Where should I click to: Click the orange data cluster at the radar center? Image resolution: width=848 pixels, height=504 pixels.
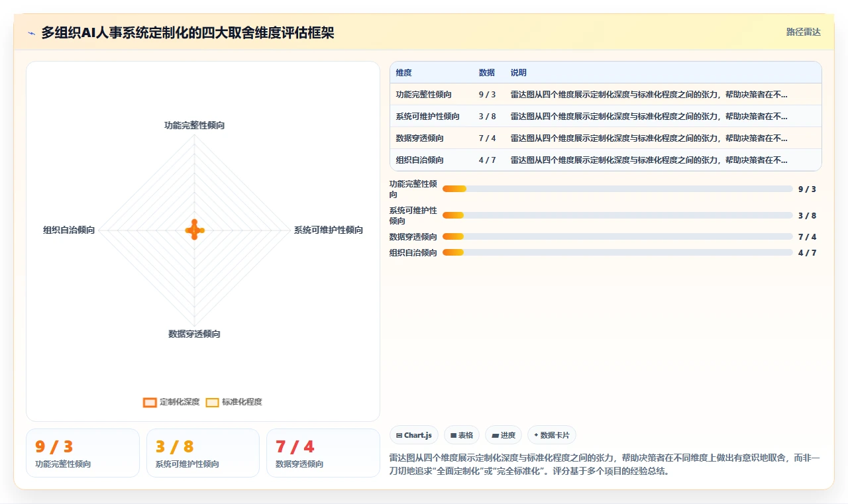tap(195, 230)
